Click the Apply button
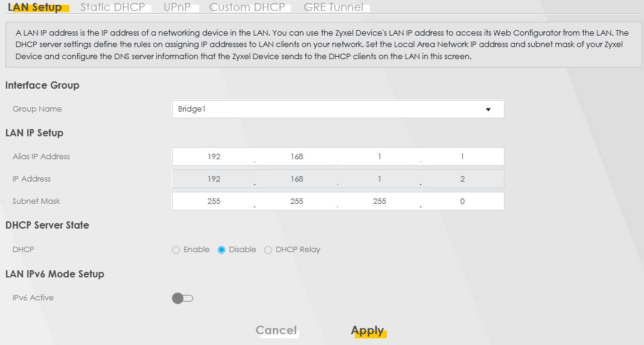The image size is (644, 345). (367, 331)
